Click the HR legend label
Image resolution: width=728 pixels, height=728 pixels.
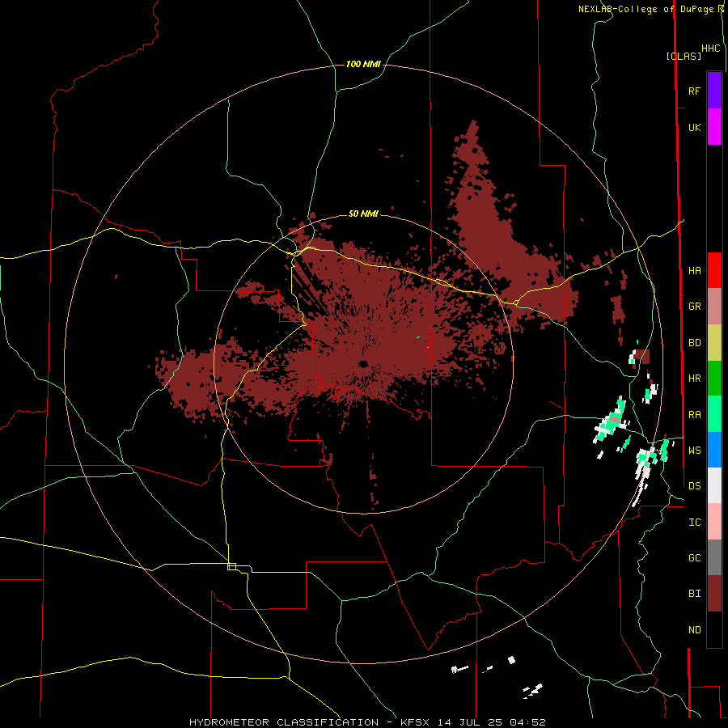[x=694, y=379]
